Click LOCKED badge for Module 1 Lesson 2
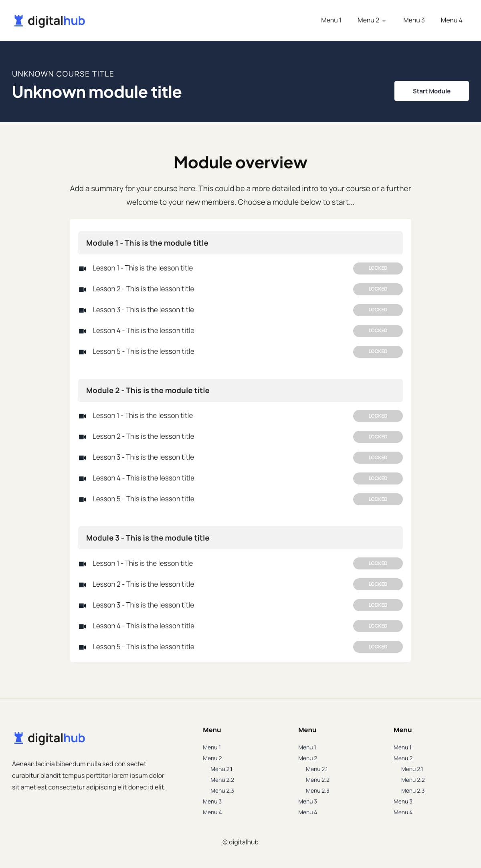The width and height of the screenshot is (481, 868). [378, 289]
